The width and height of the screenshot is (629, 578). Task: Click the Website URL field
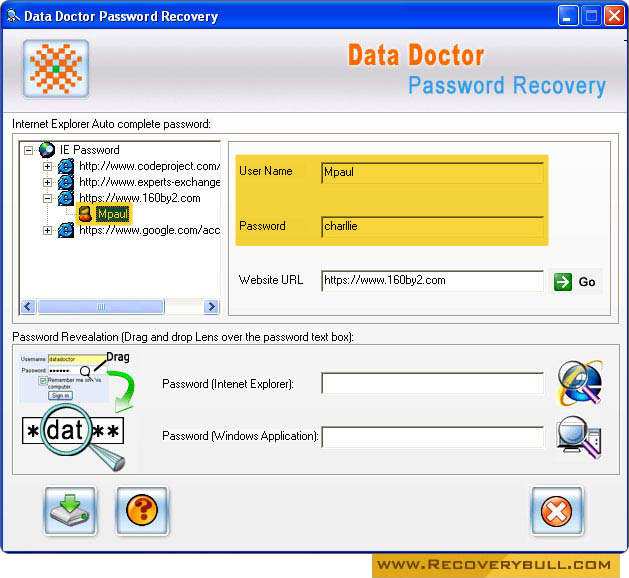[432, 281]
